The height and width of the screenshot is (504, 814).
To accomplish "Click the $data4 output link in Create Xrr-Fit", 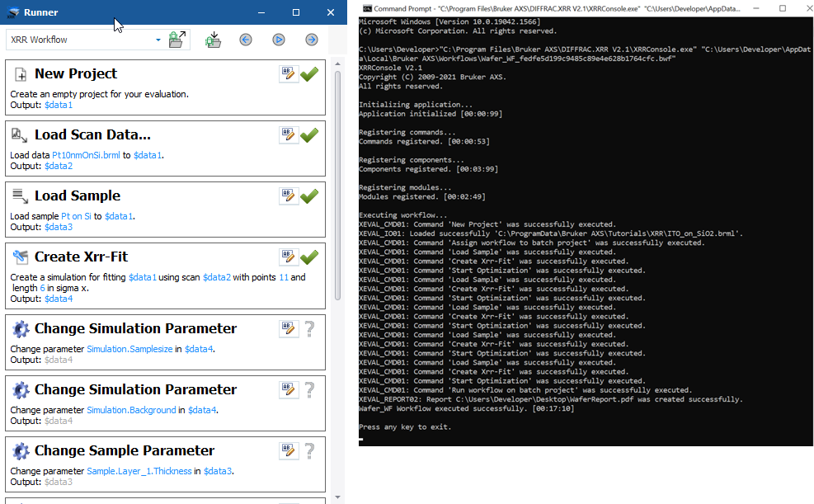I will point(58,299).
